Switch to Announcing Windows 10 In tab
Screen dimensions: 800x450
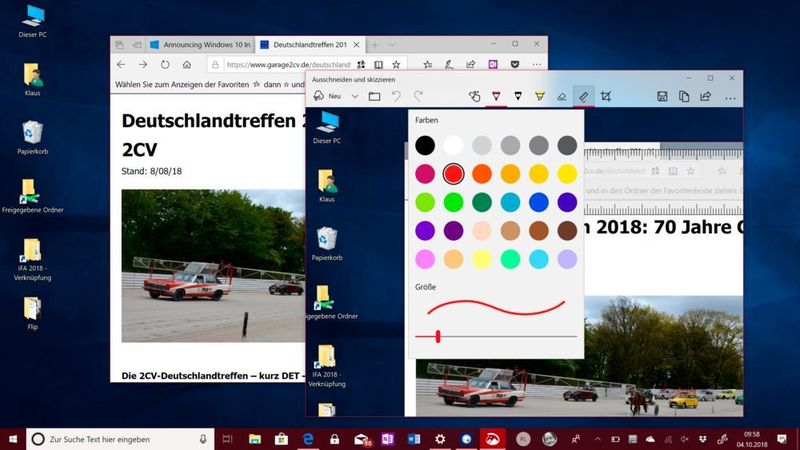(x=201, y=45)
